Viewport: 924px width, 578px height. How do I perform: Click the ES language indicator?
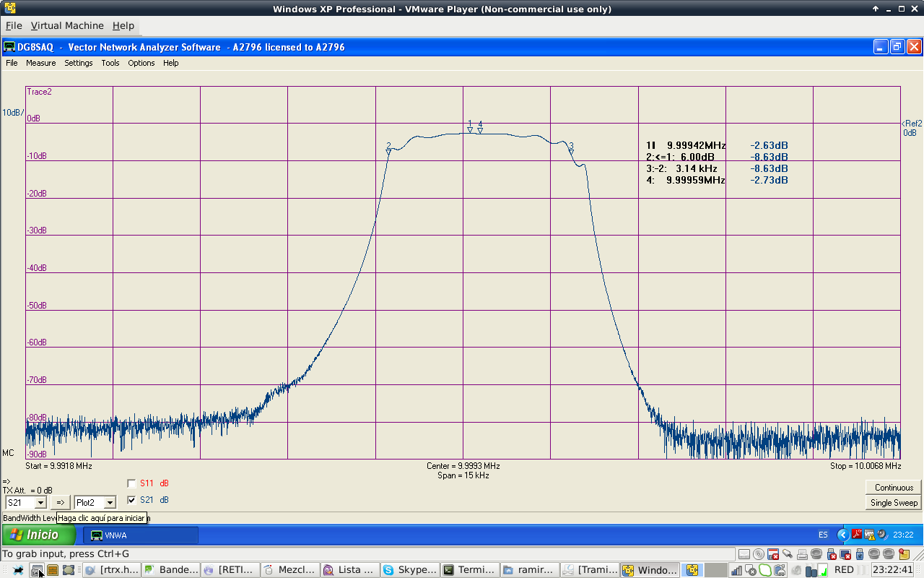(823, 535)
